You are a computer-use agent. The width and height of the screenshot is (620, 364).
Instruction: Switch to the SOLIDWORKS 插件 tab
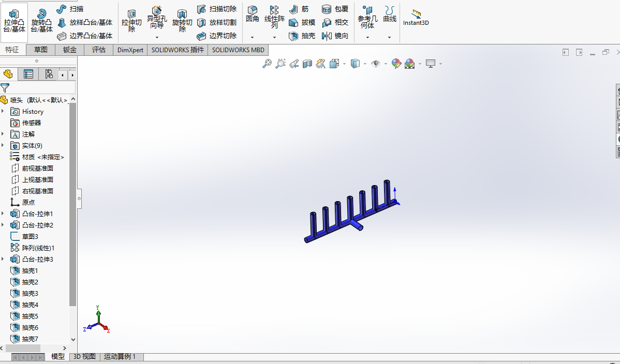178,50
